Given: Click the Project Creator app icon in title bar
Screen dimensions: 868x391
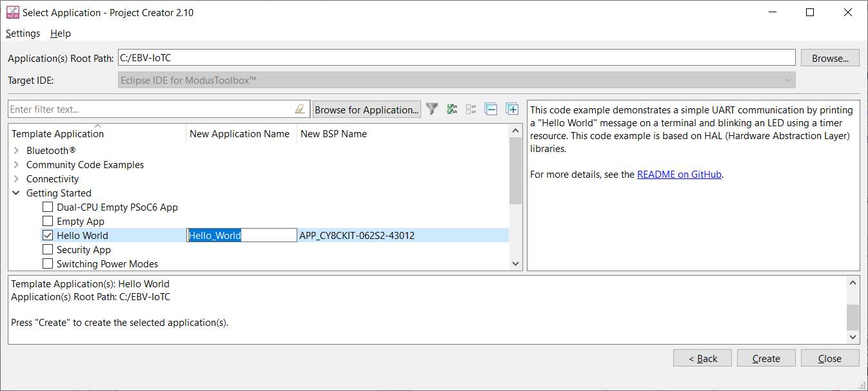Looking at the screenshot, I should (12, 12).
